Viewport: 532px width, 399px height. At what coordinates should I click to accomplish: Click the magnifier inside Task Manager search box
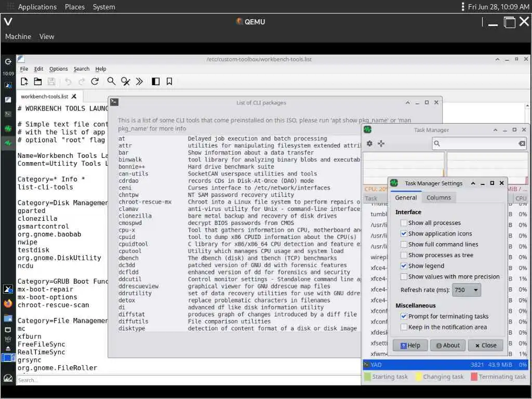[x=437, y=143]
